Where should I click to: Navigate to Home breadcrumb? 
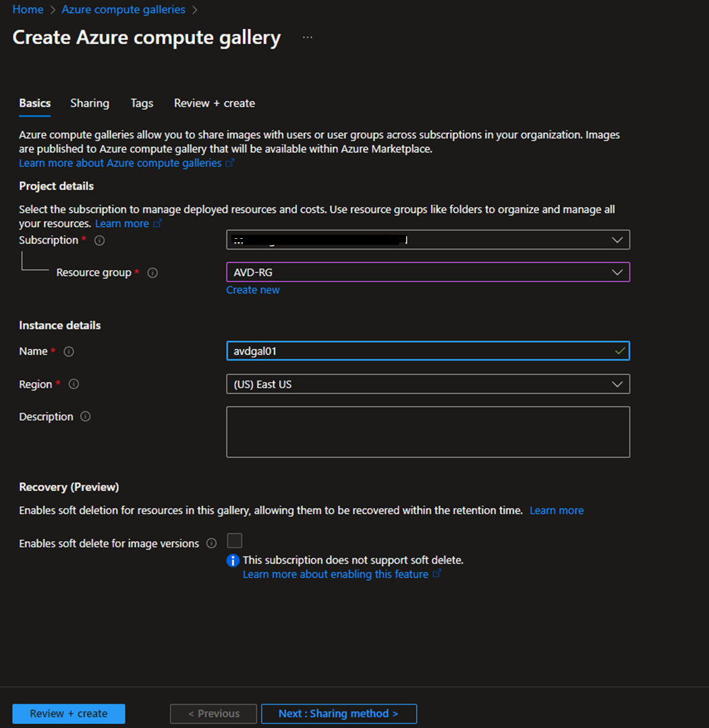click(28, 9)
